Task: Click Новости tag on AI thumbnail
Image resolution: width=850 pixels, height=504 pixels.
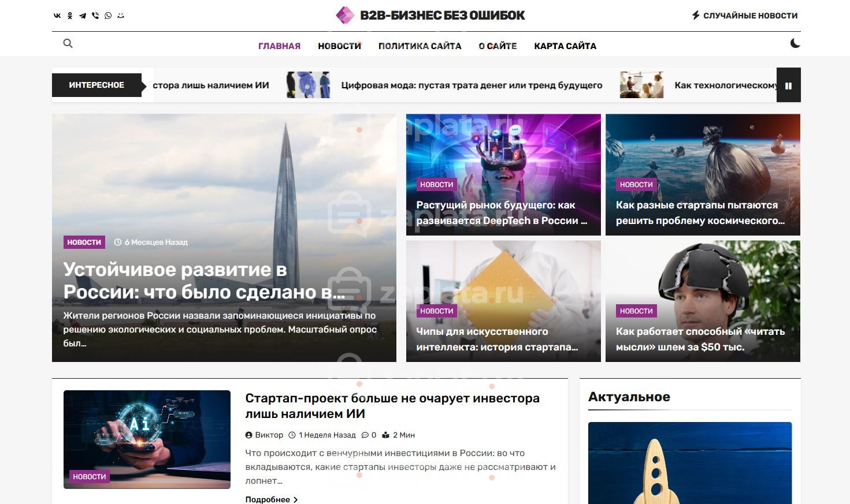Action: pyautogui.click(x=90, y=477)
